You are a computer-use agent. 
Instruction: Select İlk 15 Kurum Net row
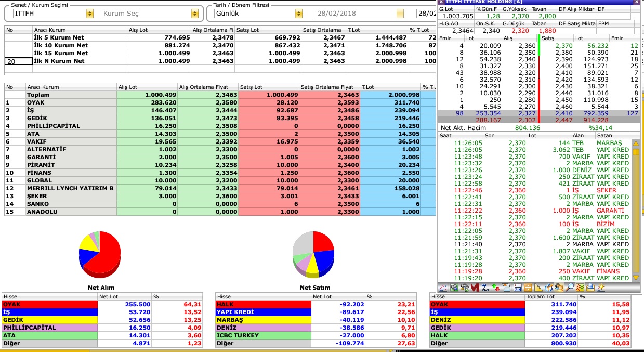pyautogui.click(x=221, y=53)
